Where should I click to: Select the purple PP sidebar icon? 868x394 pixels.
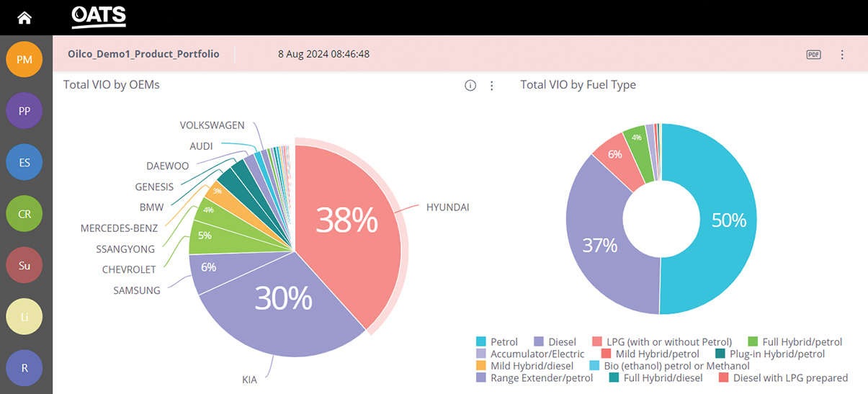24,111
